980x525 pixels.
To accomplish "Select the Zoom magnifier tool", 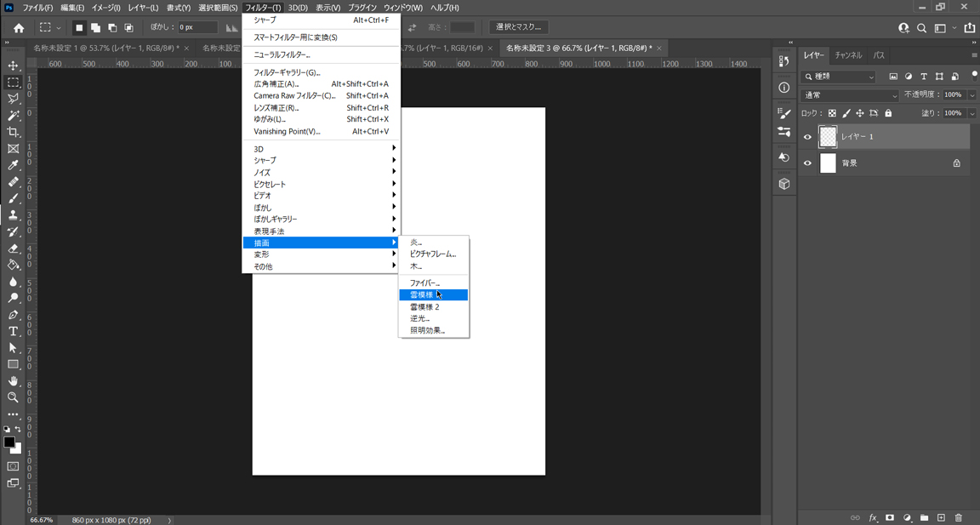I will tap(13, 397).
